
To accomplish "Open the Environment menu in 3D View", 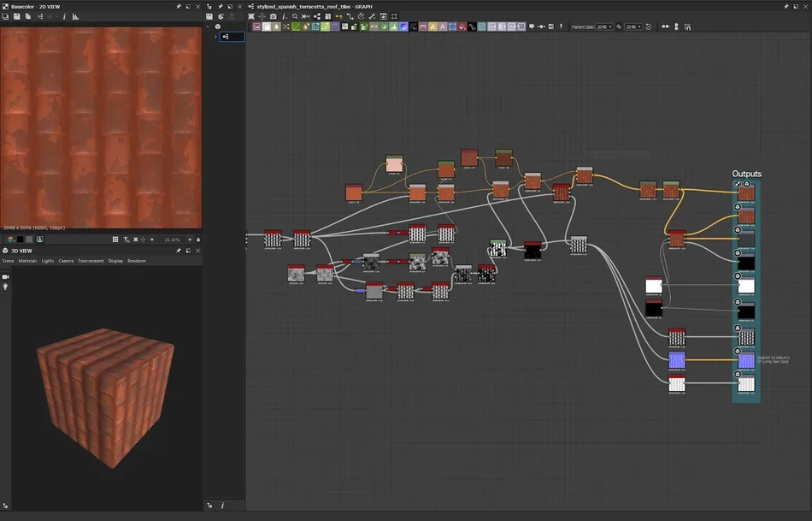I will pyautogui.click(x=91, y=261).
